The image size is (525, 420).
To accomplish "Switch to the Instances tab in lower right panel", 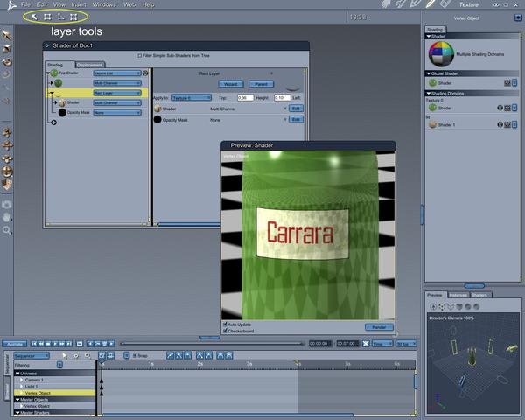I will [458, 295].
